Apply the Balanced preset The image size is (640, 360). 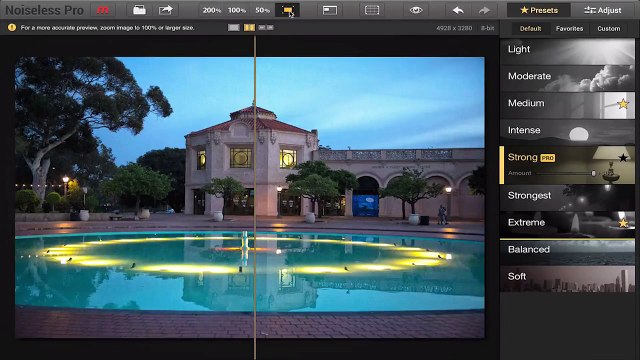coord(567,252)
